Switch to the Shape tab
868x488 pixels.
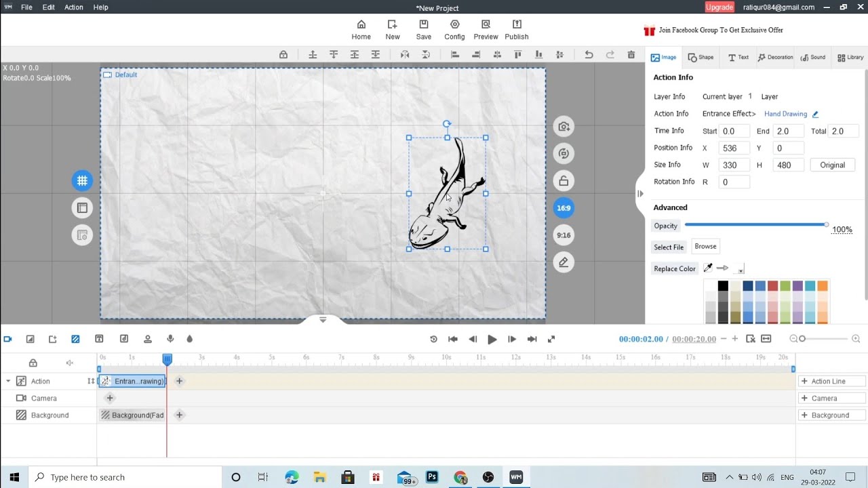701,58
